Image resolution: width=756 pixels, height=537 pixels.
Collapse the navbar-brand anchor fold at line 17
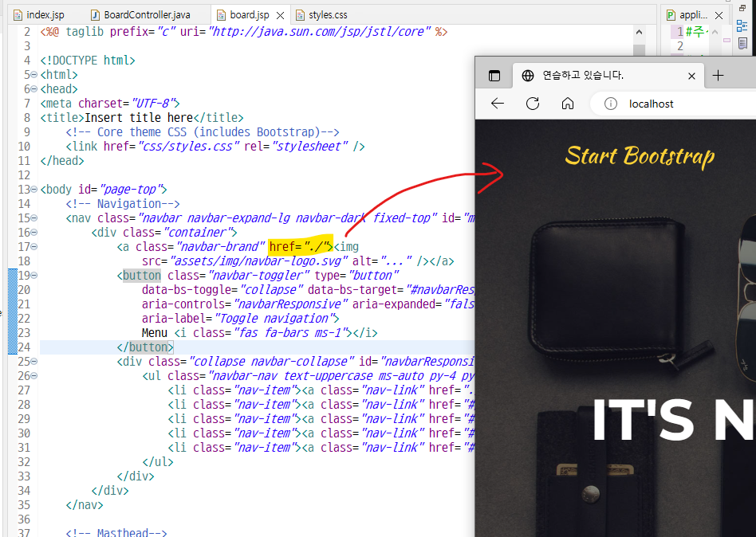[33, 246]
